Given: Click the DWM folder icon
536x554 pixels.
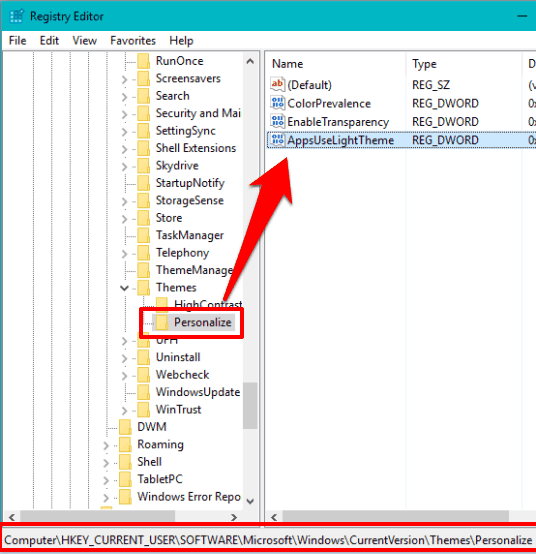Looking at the screenshot, I should [125, 427].
